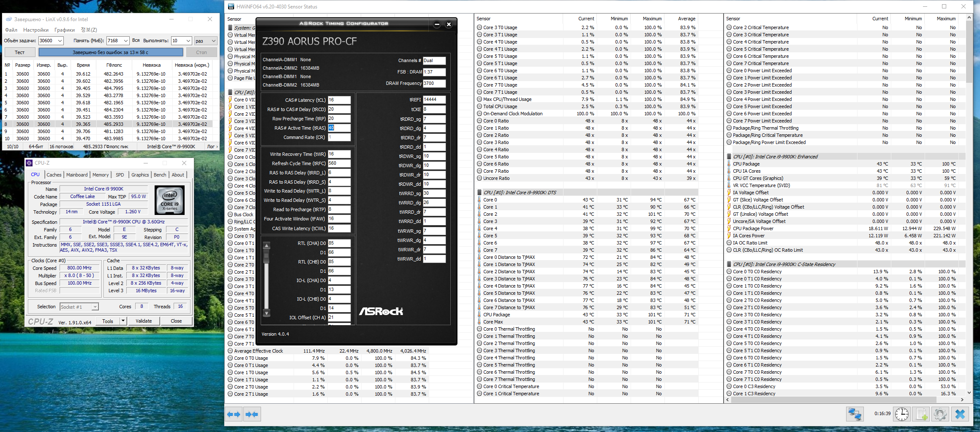Screen dimensions: 980x432
Task: Open the Память (МиБ) dropdown in LinX
Action: (x=125, y=41)
